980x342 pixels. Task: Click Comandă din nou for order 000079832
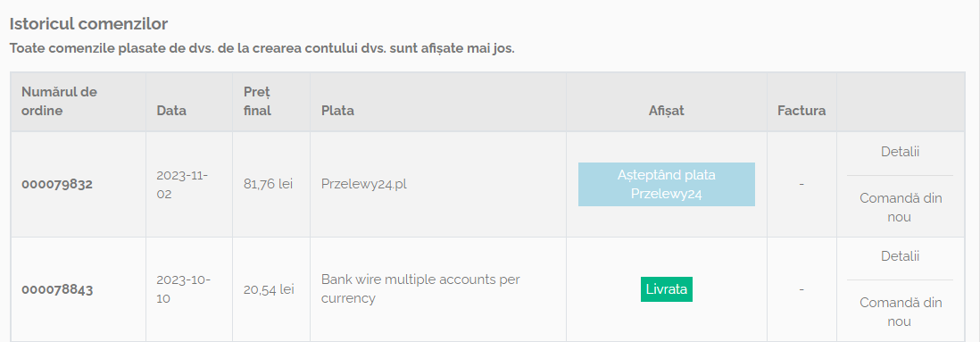point(900,207)
